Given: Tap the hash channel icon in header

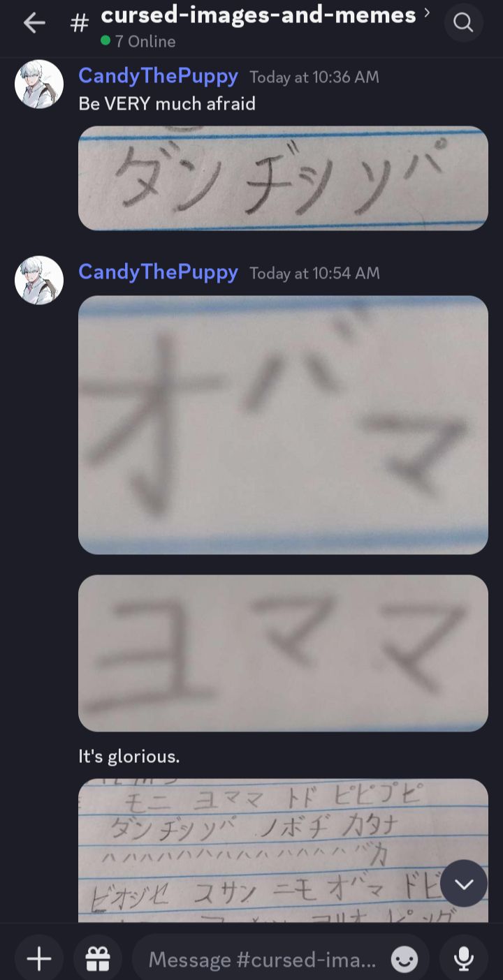Looking at the screenshot, I should pyautogui.click(x=80, y=23).
